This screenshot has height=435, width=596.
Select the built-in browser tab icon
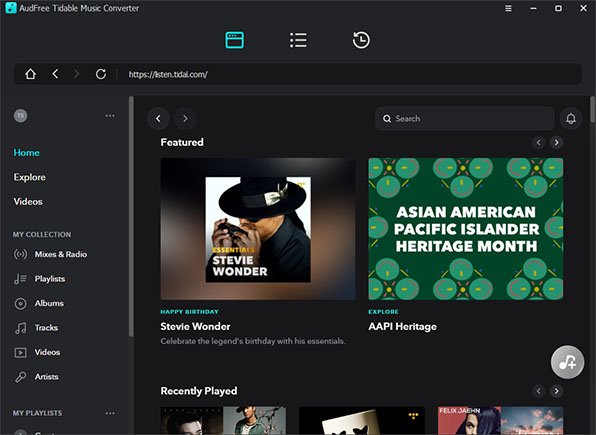235,40
